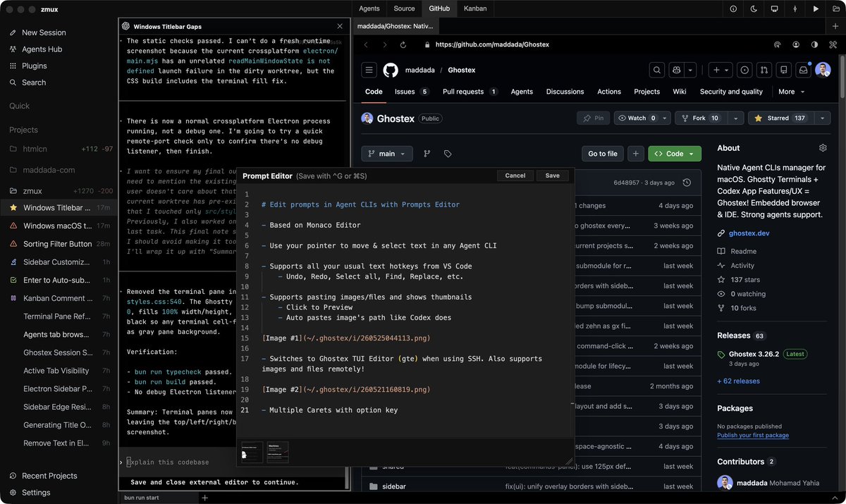Open the ghostex.dev link
The height and width of the screenshot is (504, 846).
point(748,233)
